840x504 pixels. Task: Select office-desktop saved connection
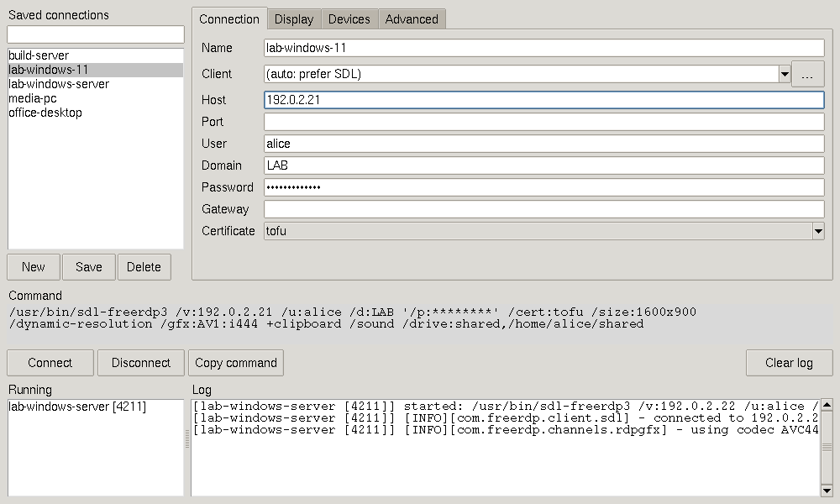point(96,113)
